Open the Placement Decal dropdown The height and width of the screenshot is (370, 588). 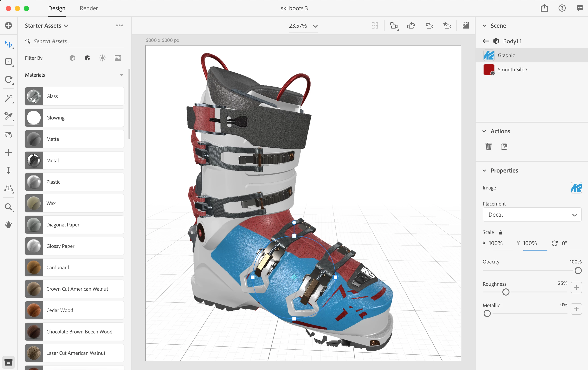pos(532,214)
